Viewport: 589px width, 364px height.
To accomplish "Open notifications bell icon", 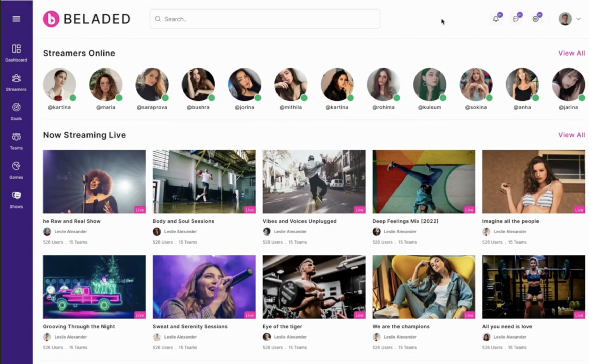I will point(496,19).
